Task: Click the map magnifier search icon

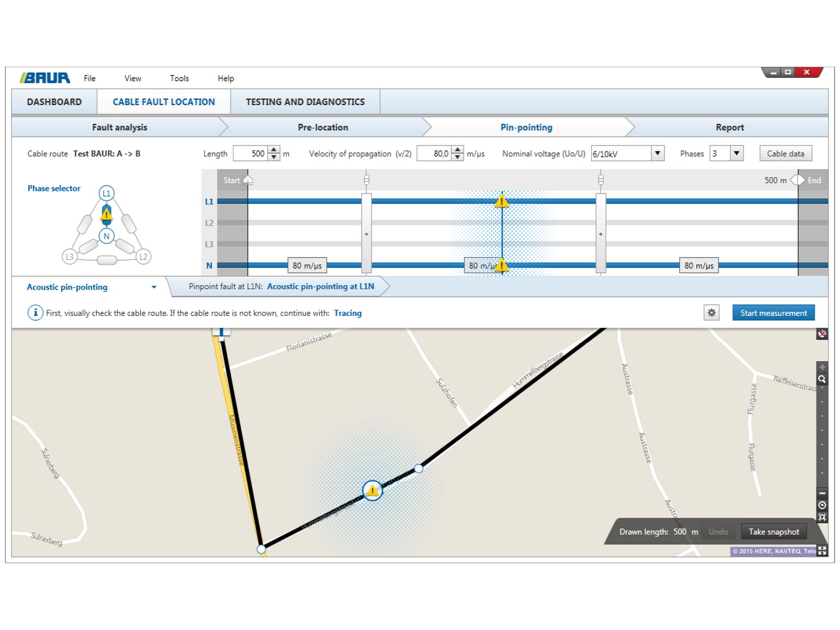Action: 822,379
